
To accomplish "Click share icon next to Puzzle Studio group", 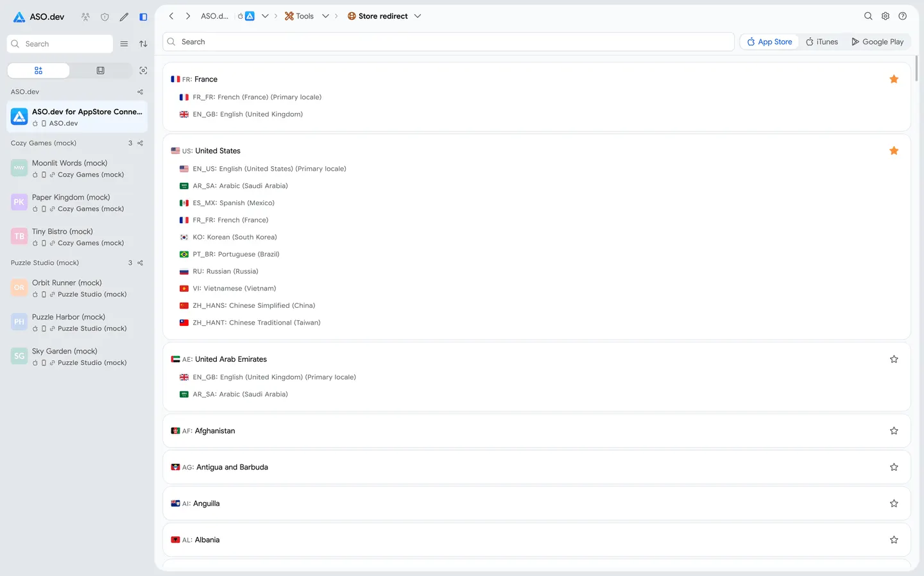I will click(x=140, y=263).
